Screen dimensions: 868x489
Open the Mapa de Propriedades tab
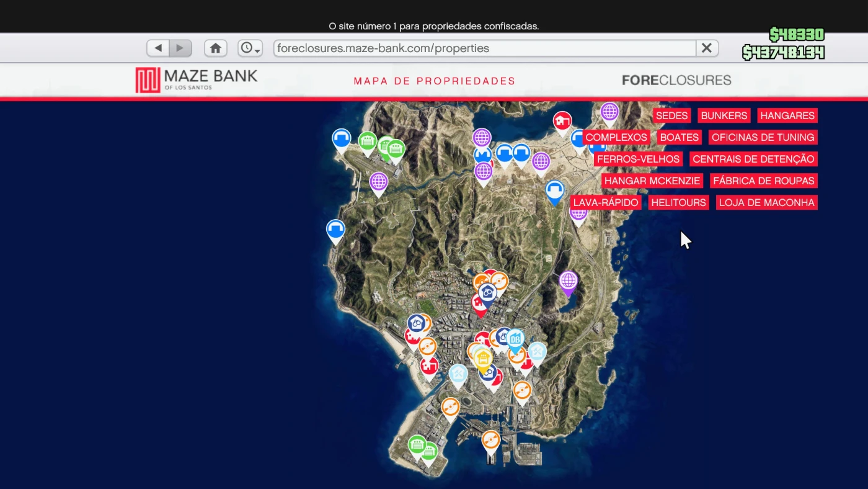point(434,81)
